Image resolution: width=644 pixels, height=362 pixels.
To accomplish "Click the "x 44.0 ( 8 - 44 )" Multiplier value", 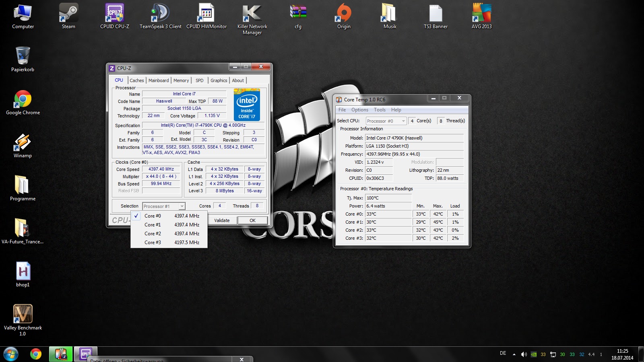I will click(x=161, y=177).
